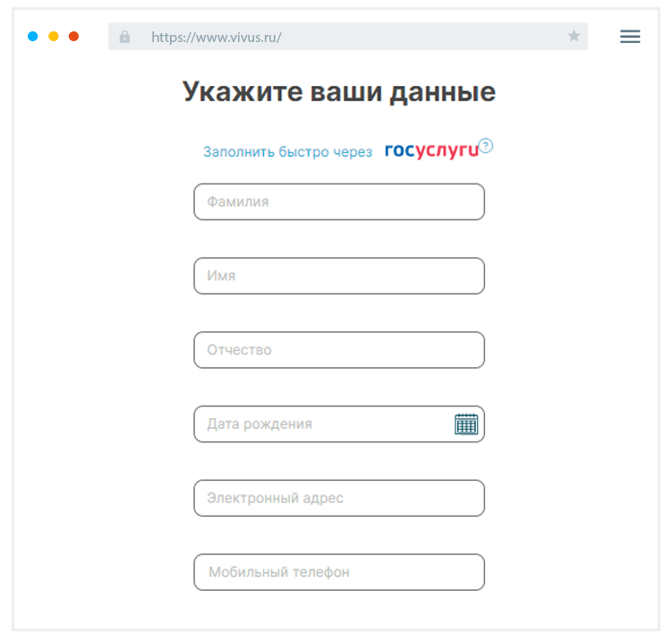
Task: Click the Госуслуги logo
Action: coord(431,150)
